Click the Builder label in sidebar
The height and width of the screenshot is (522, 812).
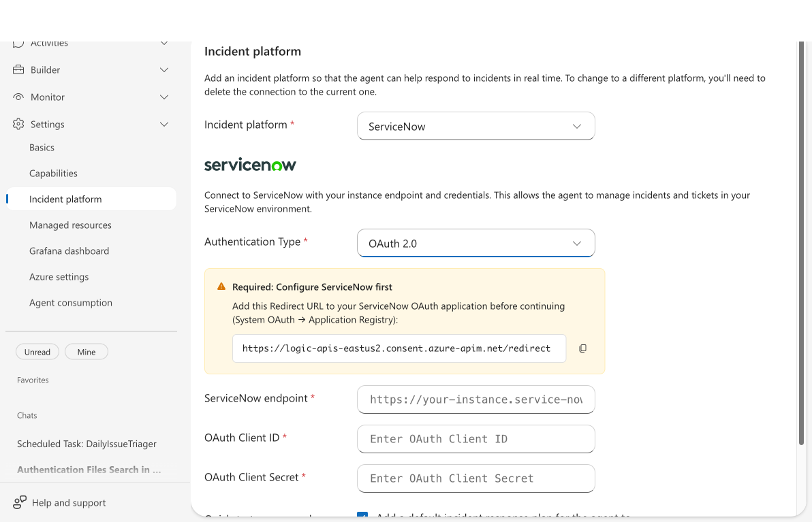45,70
